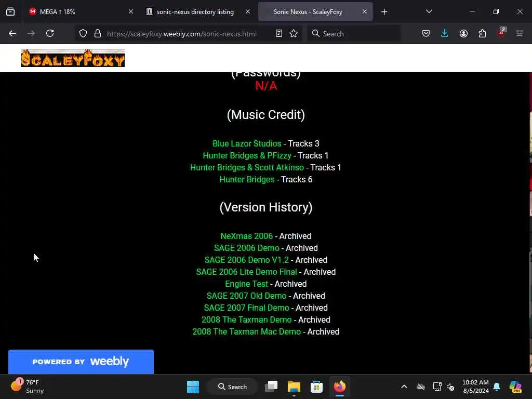Open NeXmas 2006 archive link
532x399 pixels.
(247, 236)
